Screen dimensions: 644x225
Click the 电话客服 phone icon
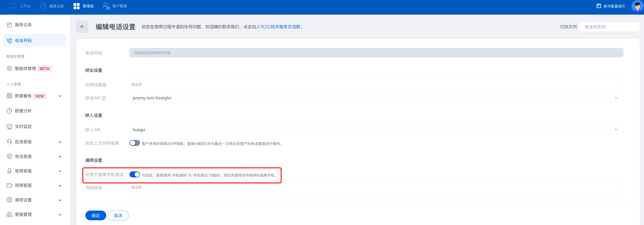click(9, 156)
